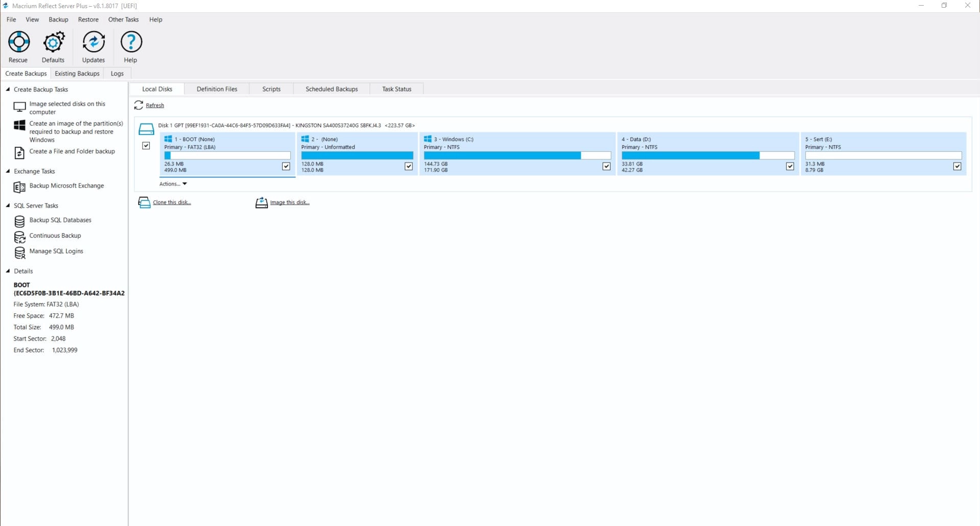Switch to the Logs tab
This screenshot has width=980, height=526.
click(117, 74)
